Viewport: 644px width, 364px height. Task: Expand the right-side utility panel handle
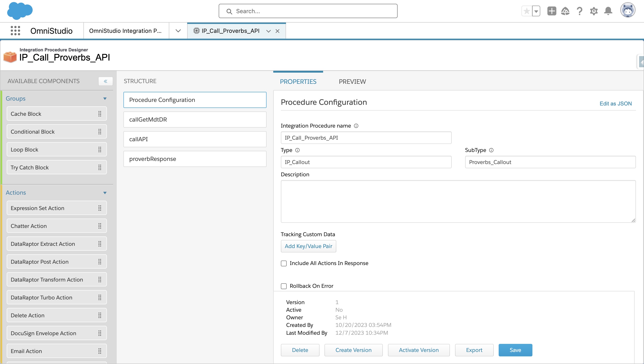(641, 61)
